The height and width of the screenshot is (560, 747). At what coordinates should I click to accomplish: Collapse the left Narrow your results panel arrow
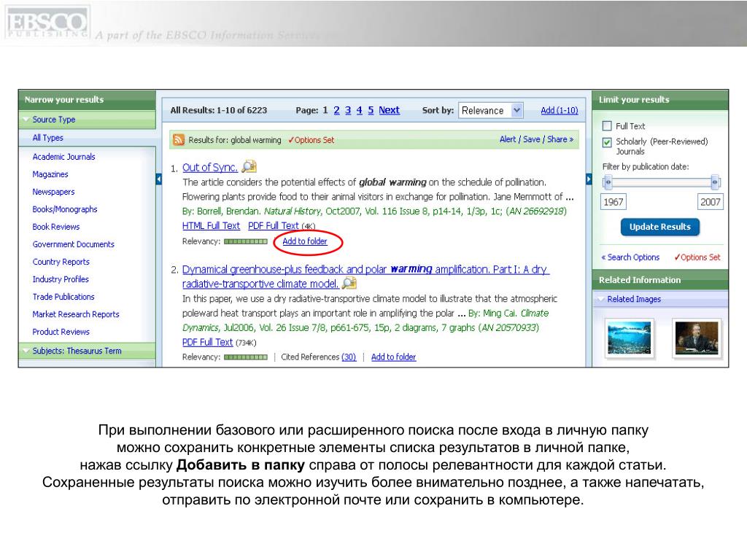click(x=158, y=179)
